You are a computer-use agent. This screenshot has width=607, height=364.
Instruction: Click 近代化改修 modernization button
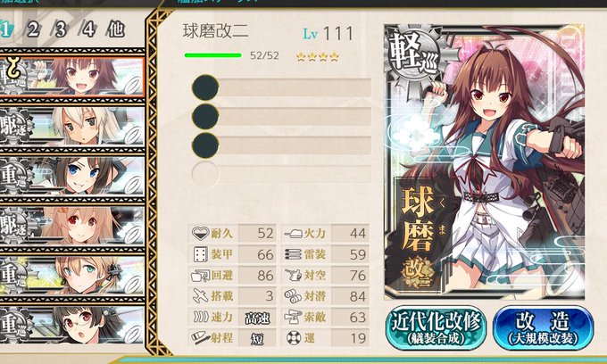coord(436,328)
